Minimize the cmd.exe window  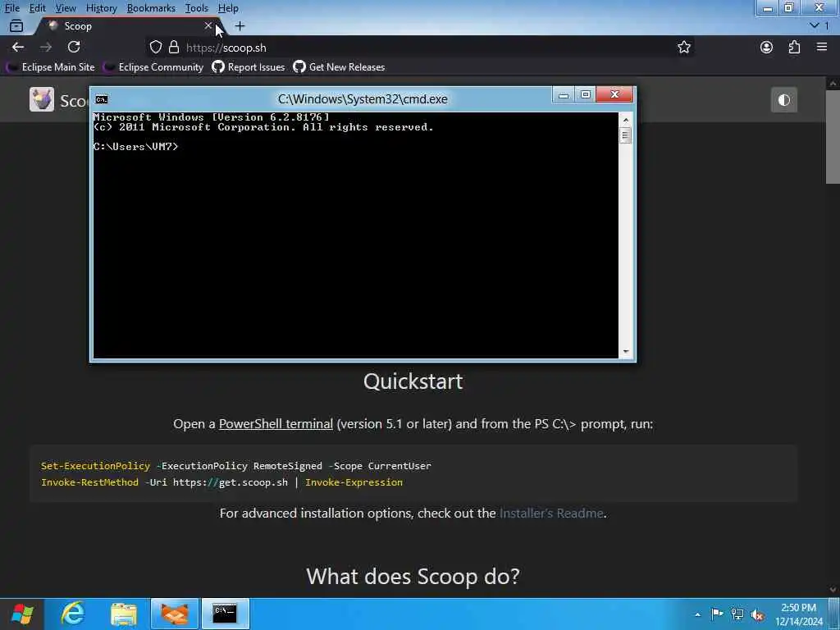[x=563, y=95]
